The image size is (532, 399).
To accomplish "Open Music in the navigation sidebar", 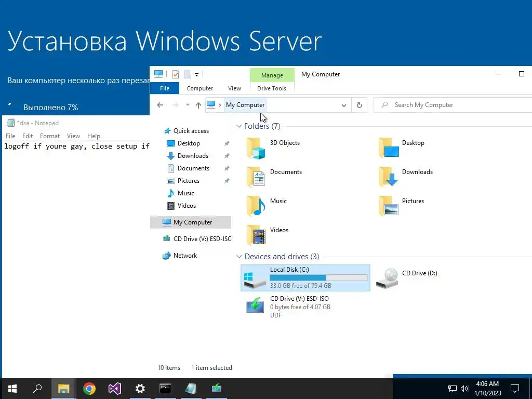I will [x=185, y=193].
